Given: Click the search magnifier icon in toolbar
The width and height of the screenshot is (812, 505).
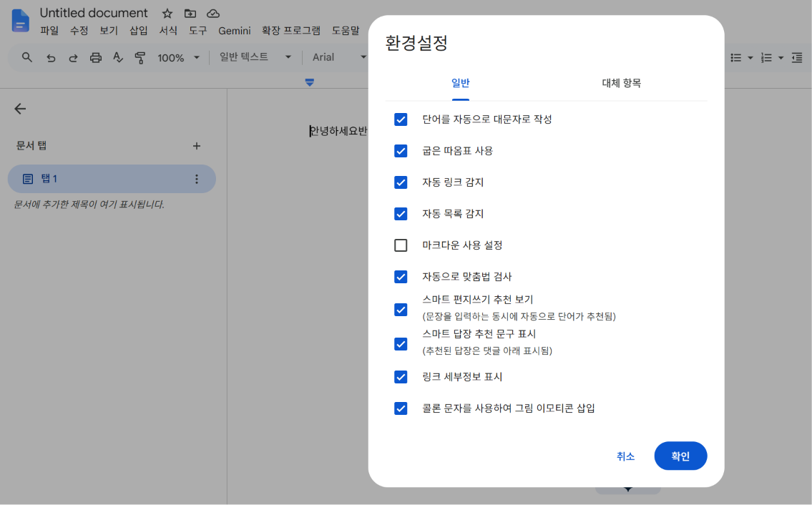Looking at the screenshot, I should pos(27,57).
